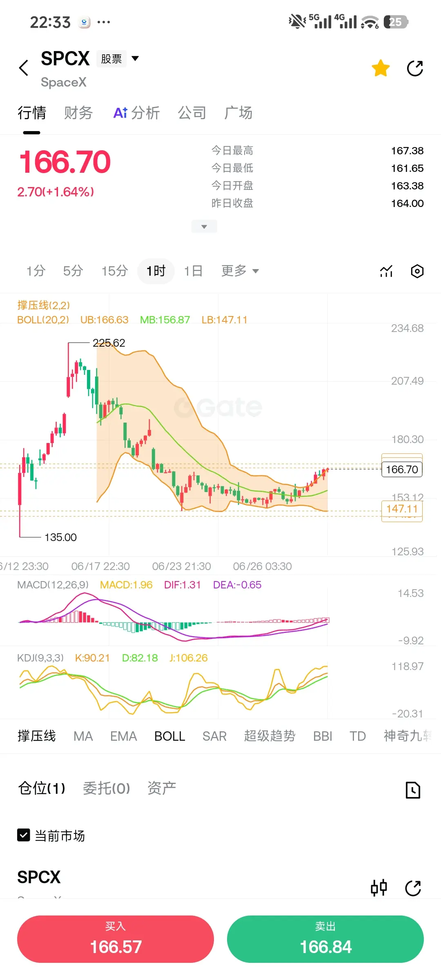Select the BBI indicator
Image resolution: width=441 pixels, height=980 pixels.
coord(323,736)
